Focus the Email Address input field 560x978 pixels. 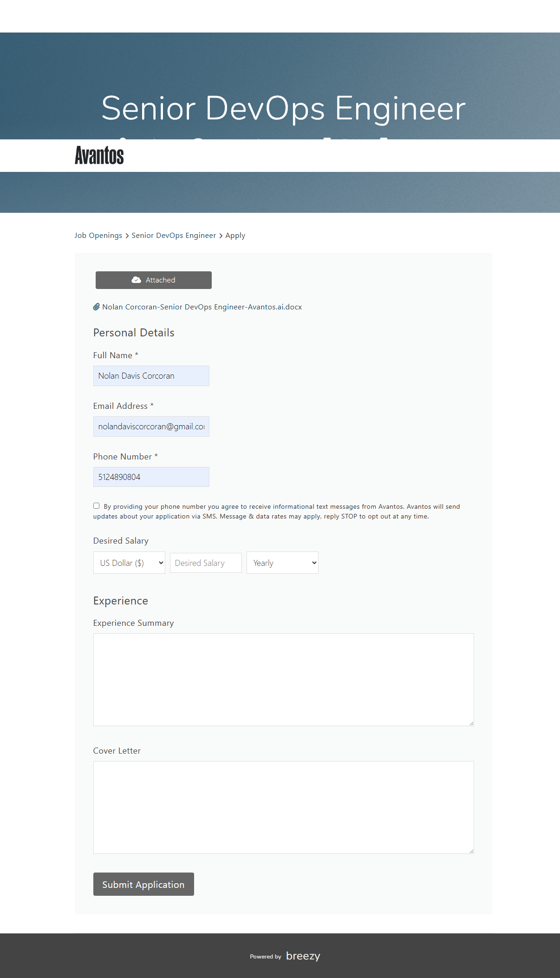[151, 427]
